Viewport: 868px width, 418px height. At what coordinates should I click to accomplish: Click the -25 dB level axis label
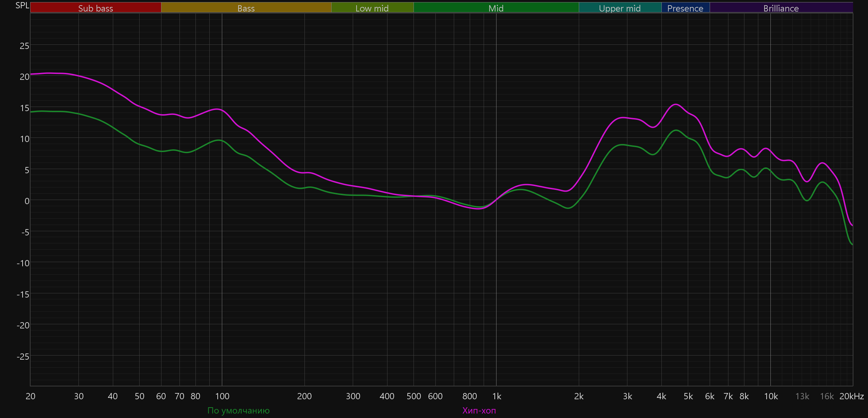(23, 357)
